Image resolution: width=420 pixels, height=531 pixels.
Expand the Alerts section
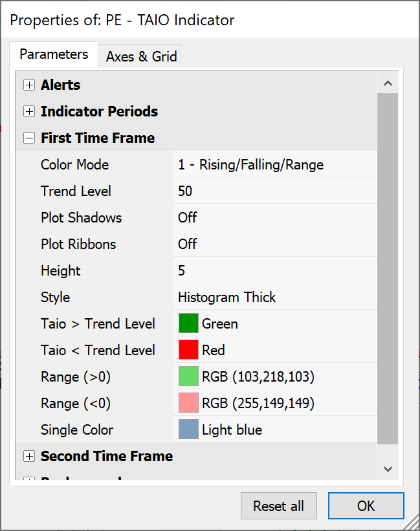[x=29, y=85]
